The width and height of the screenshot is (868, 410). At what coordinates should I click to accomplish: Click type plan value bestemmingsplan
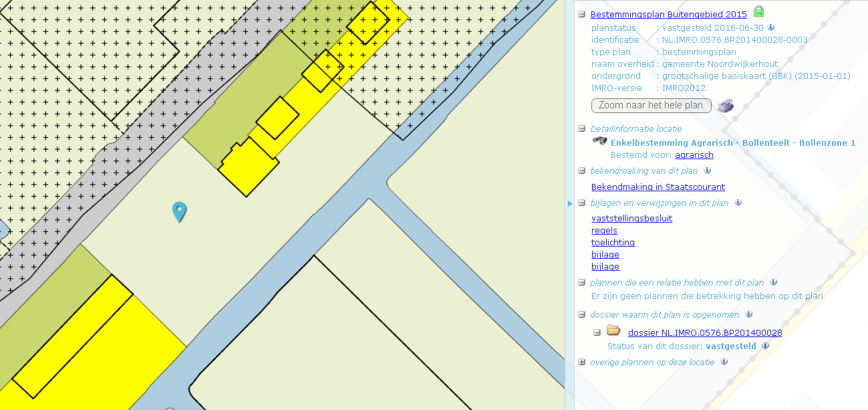point(699,52)
